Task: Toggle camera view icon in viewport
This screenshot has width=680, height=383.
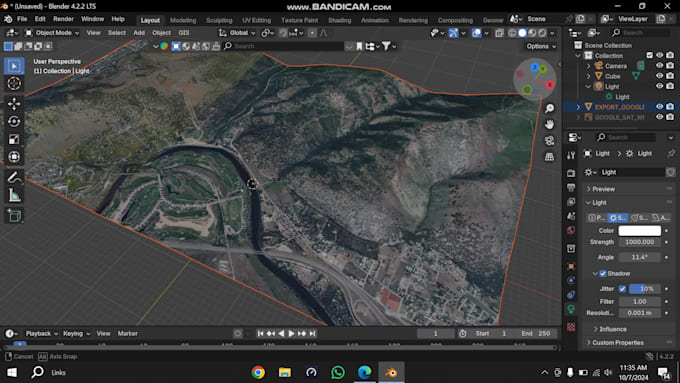Action: coord(549,141)
